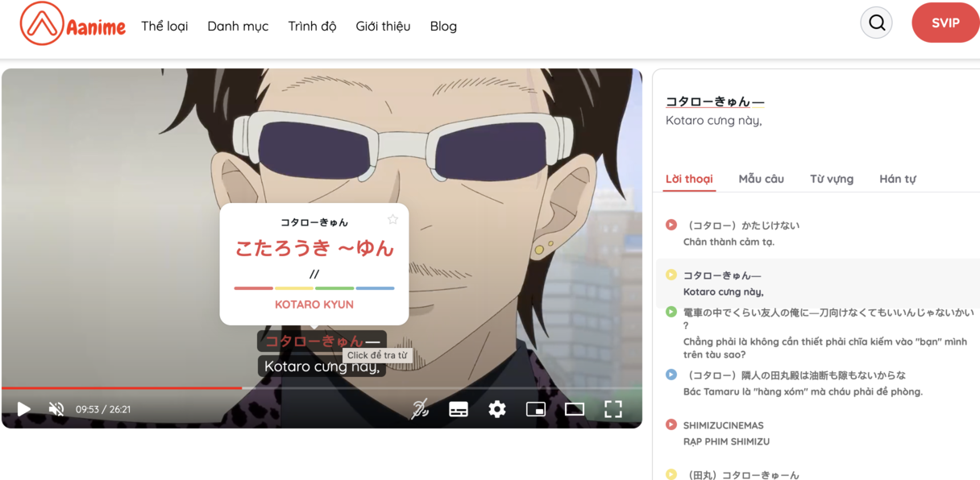Open the Thể loại menu
This screenshot has height=480, width=980.
(x=164, y=26)
